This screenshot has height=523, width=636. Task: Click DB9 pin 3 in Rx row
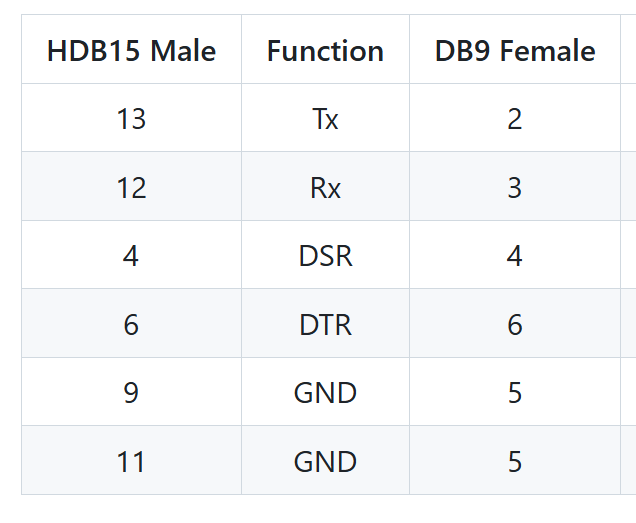pos(515,187)
